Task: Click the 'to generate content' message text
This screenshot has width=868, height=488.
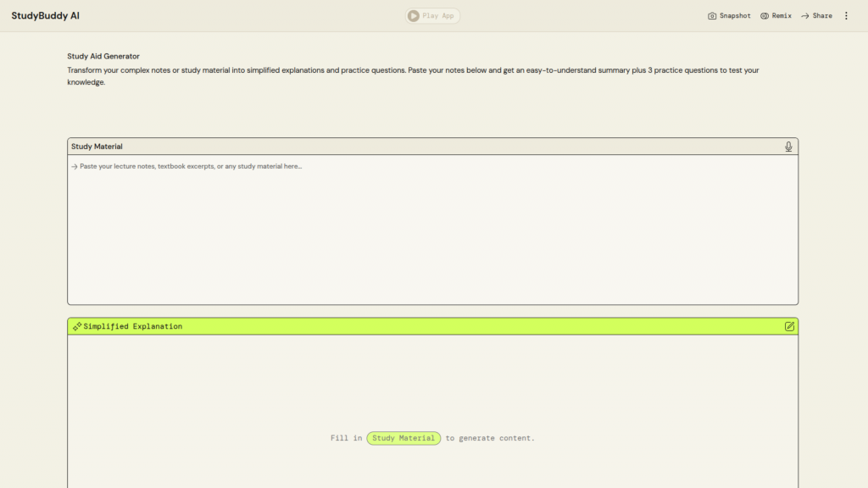Action: coord(490,438)
